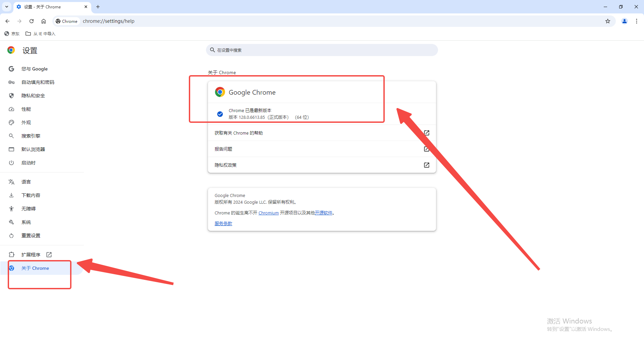This screenshot has height=349, width=644.
Task: Open the user profile icon
Action: (x=625, y=21)
